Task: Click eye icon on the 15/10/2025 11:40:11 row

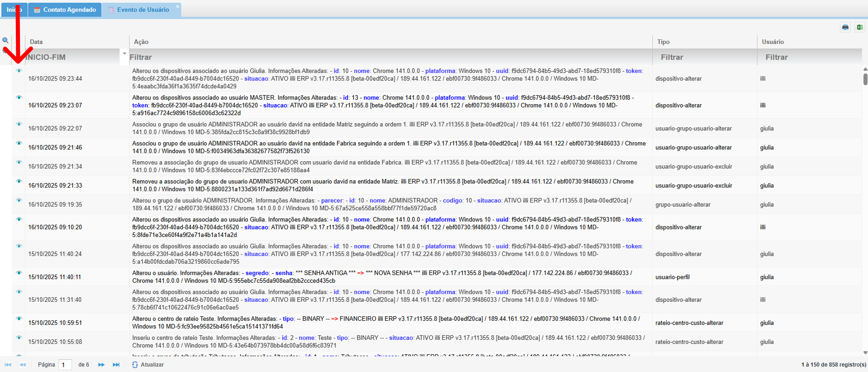Action: click(x=19, y=273)
